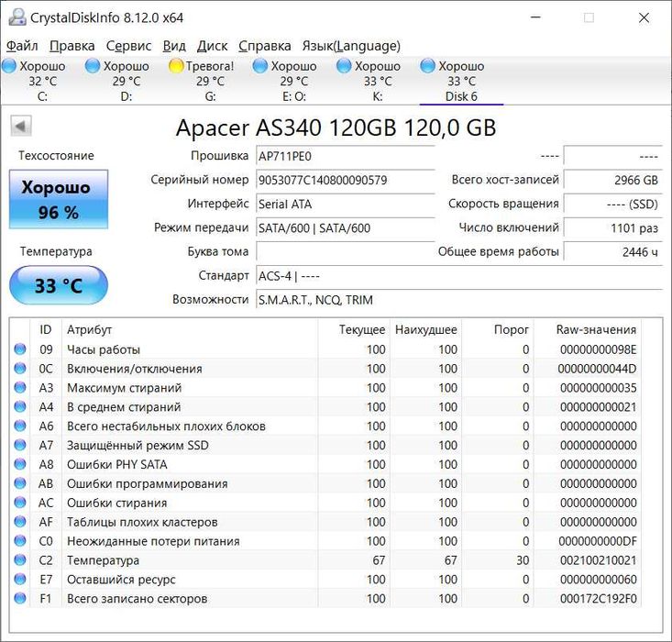Click the blue status icon for disk C:
Screen dimensions: 672x642
click(9, 66)
